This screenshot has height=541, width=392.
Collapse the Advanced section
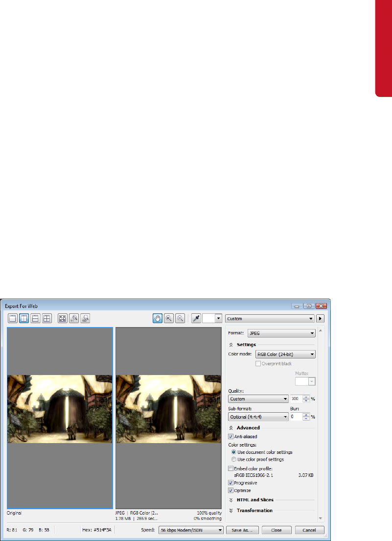pos(231,428)
